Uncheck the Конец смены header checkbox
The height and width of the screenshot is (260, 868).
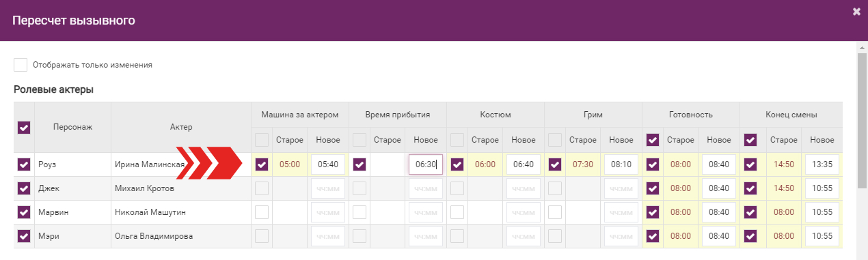pyautogui.click(x=750, y=140)
